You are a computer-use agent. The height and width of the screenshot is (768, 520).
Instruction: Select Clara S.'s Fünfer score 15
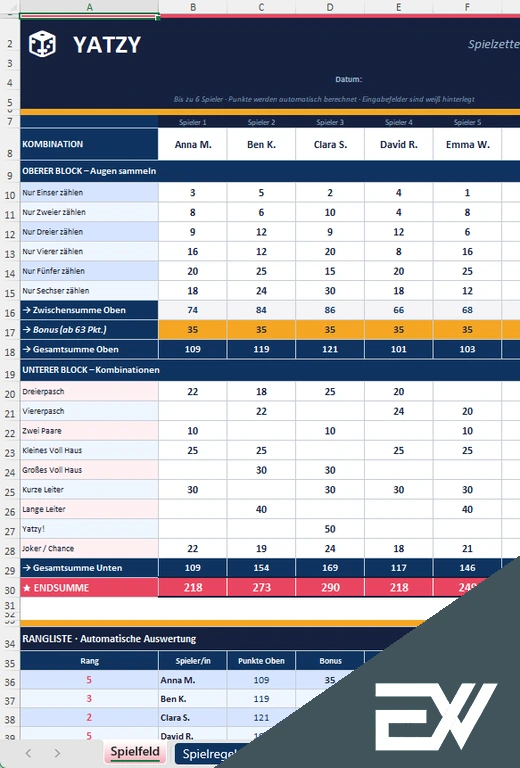(x=330, y=271)
